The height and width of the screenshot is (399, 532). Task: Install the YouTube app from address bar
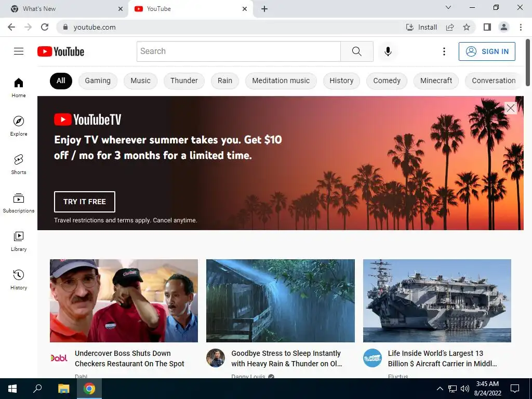tap(421, 27)
